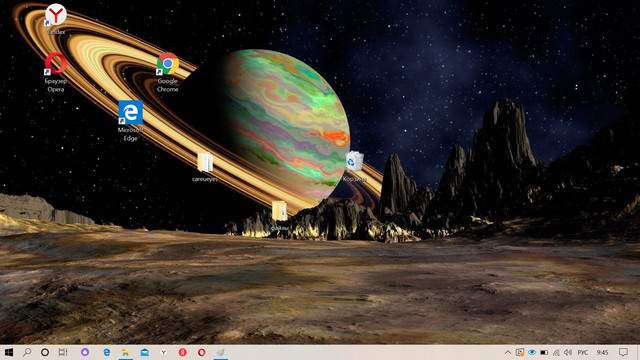Click red Yandex 'Я' taskbar icon
Viewport: 640px width, 360px height.
click(x=182, y=352)
